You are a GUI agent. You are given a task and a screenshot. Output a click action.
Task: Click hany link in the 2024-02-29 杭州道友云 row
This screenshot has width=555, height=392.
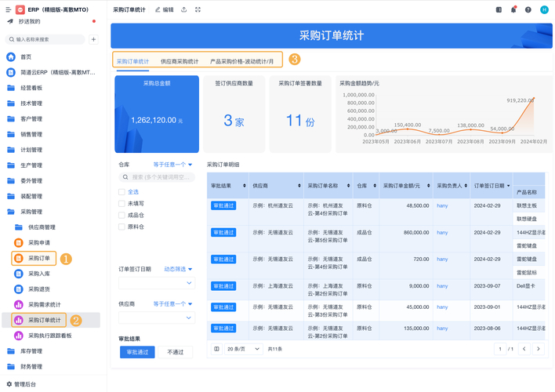442,205
